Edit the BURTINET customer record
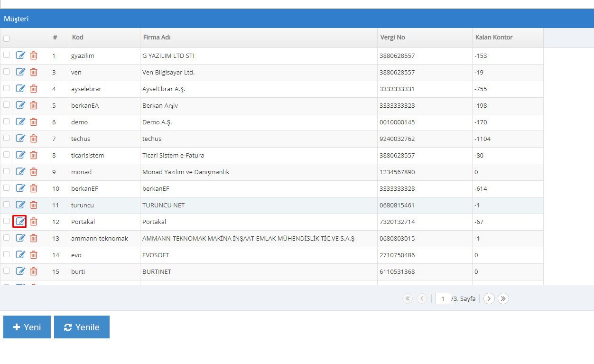 pos(20,271)
